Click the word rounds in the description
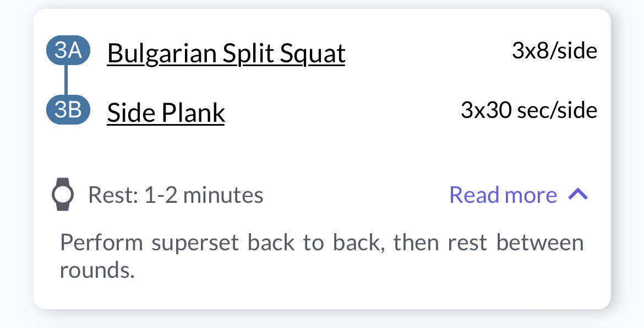 pos(97,270)
